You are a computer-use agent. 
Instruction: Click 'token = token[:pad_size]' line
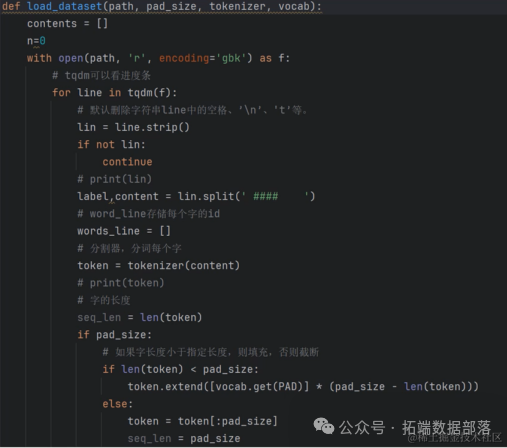coord(202,421)
